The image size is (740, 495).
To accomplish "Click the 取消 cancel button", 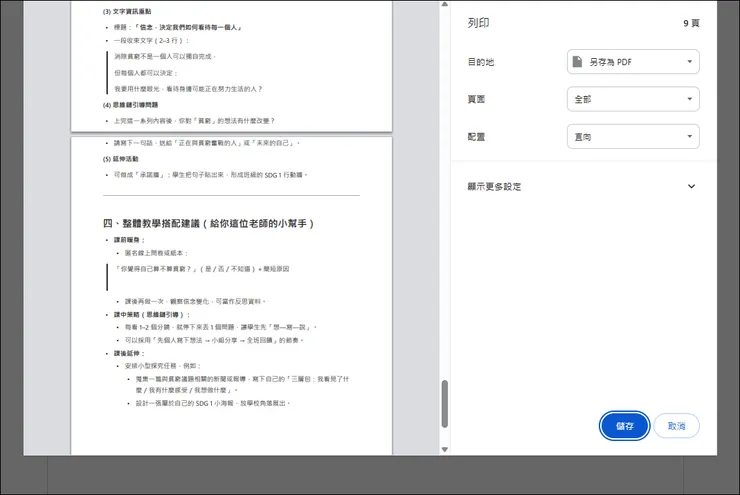I will (x=676, y=426).
